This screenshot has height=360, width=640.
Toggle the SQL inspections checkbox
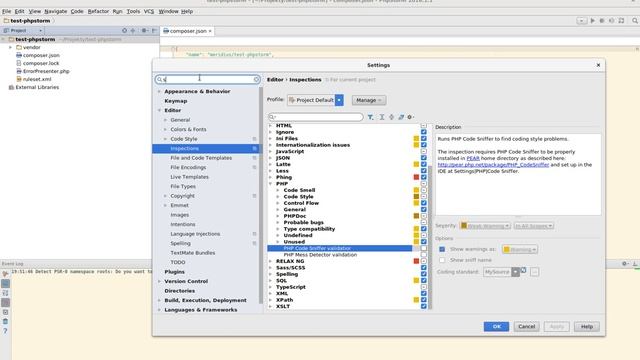424,280
